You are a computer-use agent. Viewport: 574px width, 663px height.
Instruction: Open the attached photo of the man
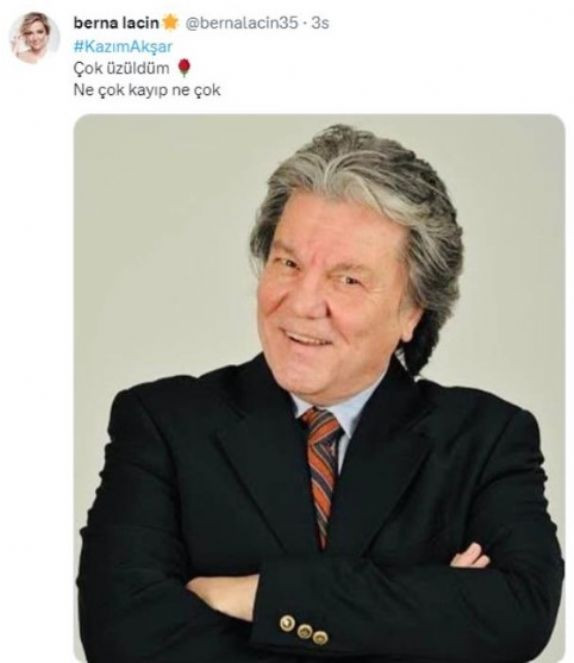[320, 388]
